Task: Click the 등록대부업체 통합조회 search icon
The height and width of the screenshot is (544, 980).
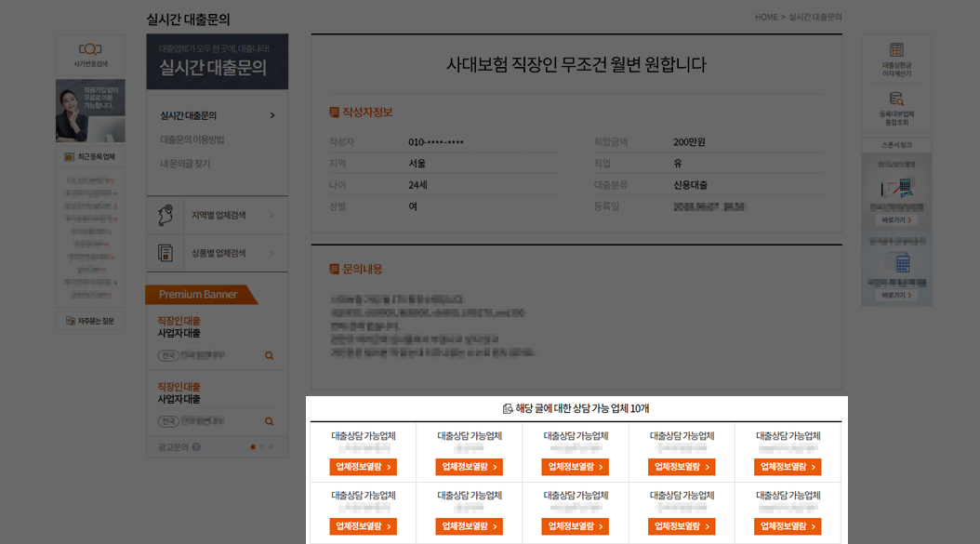Action: pos(895,99)
